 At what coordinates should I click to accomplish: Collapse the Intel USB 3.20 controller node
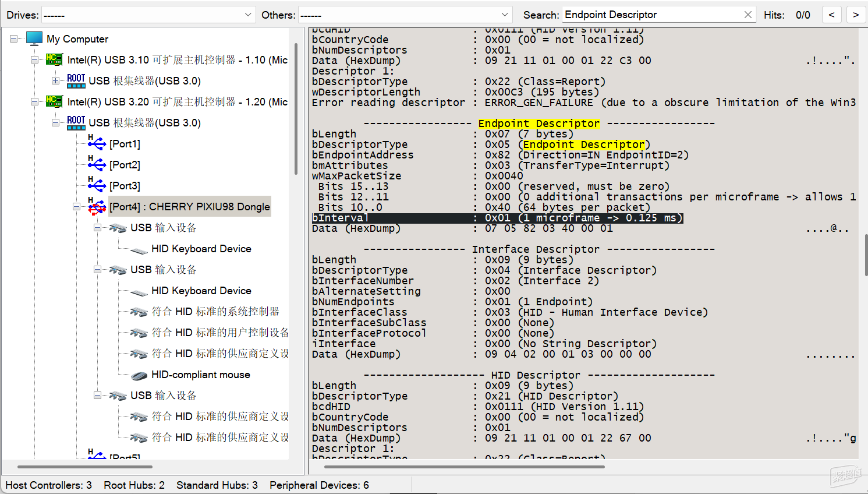pyautogui.click(x=34, y=102)
